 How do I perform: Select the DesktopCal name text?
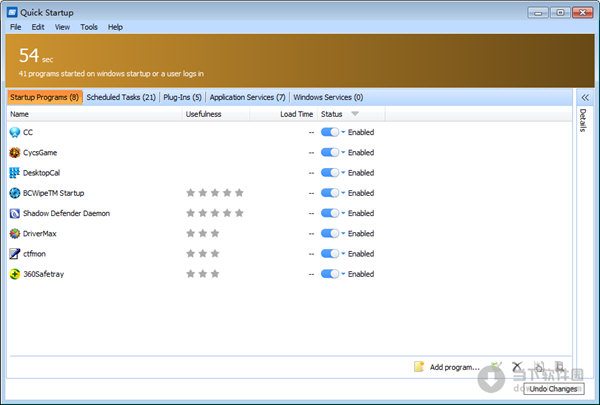coord(41,173)
